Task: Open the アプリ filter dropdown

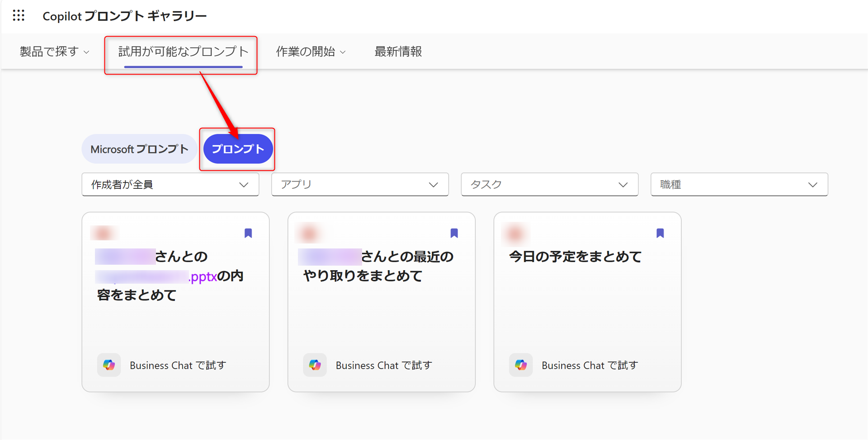Action: 360,184
